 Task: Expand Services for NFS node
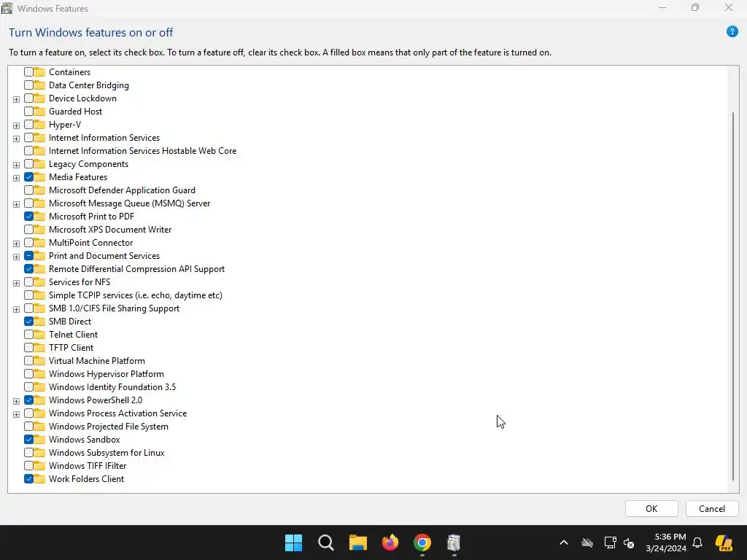tap(16, 283)
